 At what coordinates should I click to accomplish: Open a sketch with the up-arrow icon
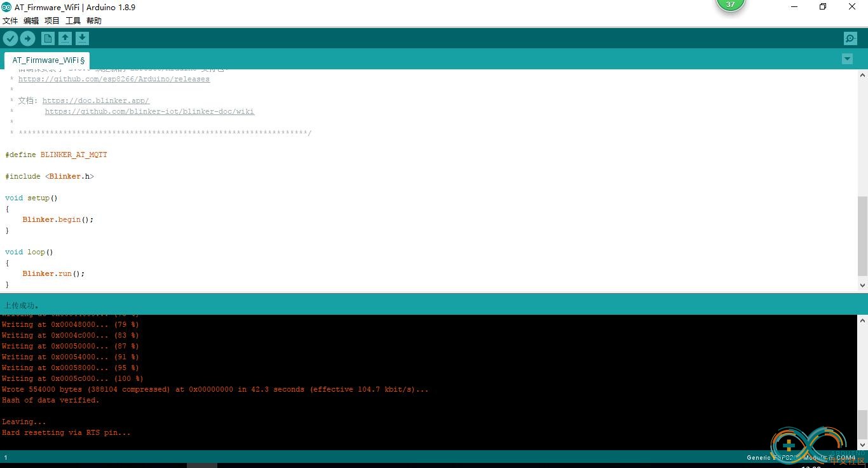[x=65, y=38]
